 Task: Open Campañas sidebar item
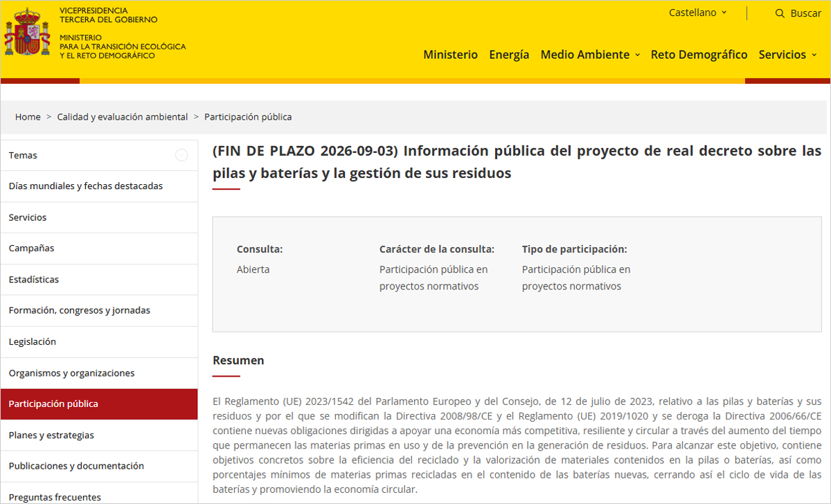point(99,249)
